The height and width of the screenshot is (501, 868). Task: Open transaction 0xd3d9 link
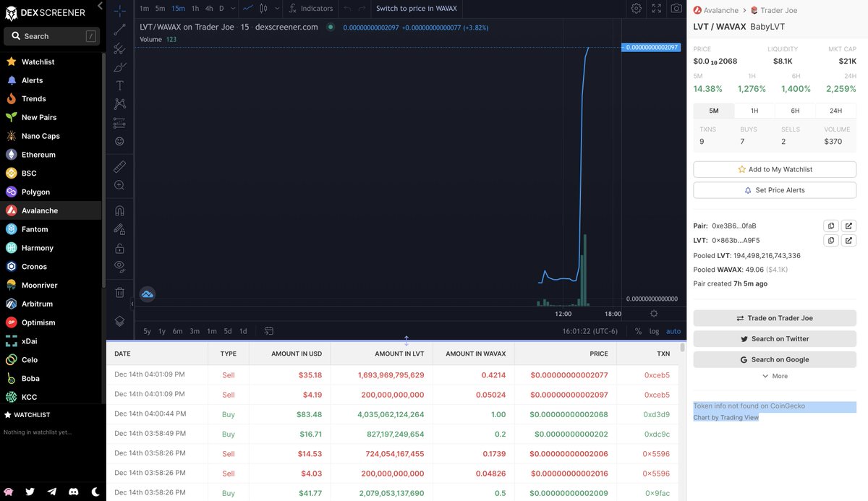click(x=657, y=414)
